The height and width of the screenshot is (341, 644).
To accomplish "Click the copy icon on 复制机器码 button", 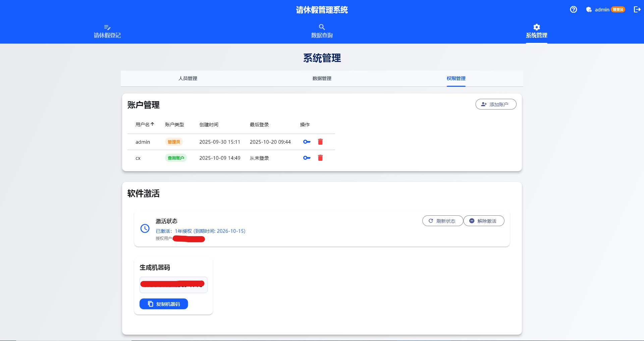I will pyautogui.click(x=150, y=304).
